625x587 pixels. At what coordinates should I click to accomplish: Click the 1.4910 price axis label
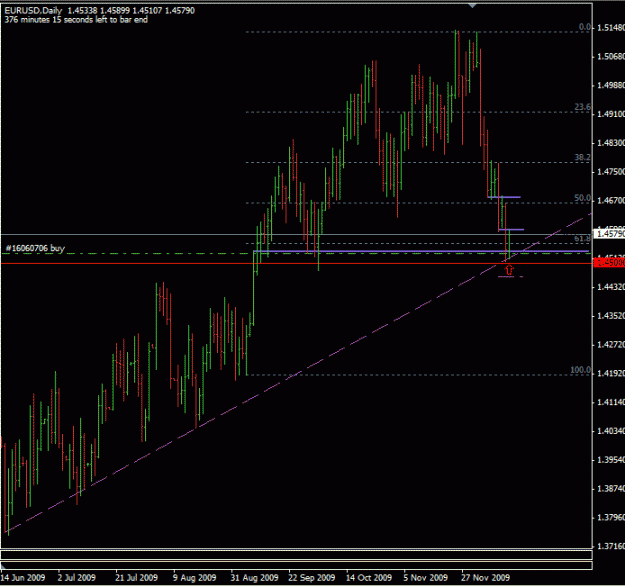610,114
